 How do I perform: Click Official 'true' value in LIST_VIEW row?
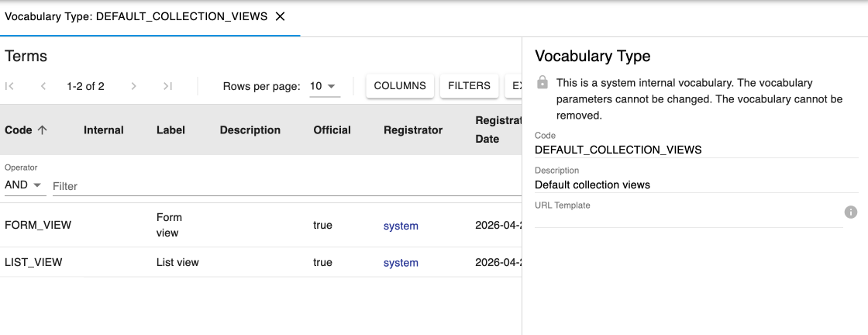[322, 262]
